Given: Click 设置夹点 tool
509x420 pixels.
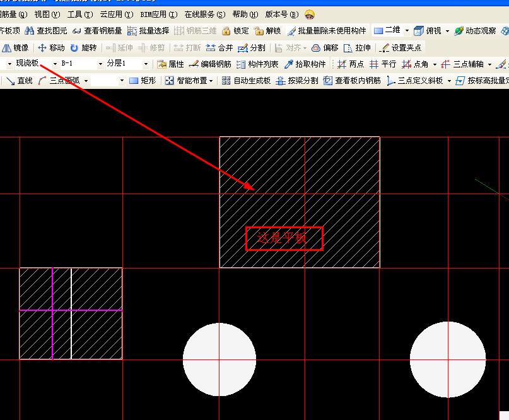Looking at the screenshot, I should click(x=401, y=48).
